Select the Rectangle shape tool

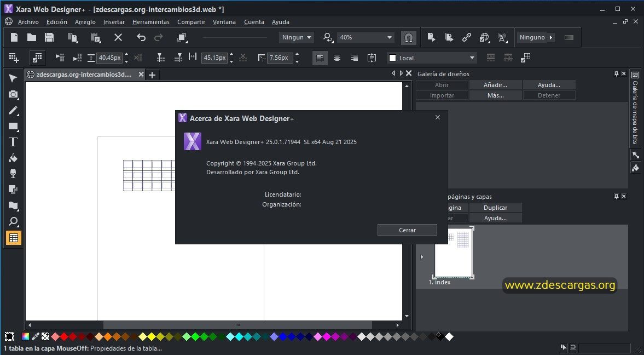click(x=13, y=127)
